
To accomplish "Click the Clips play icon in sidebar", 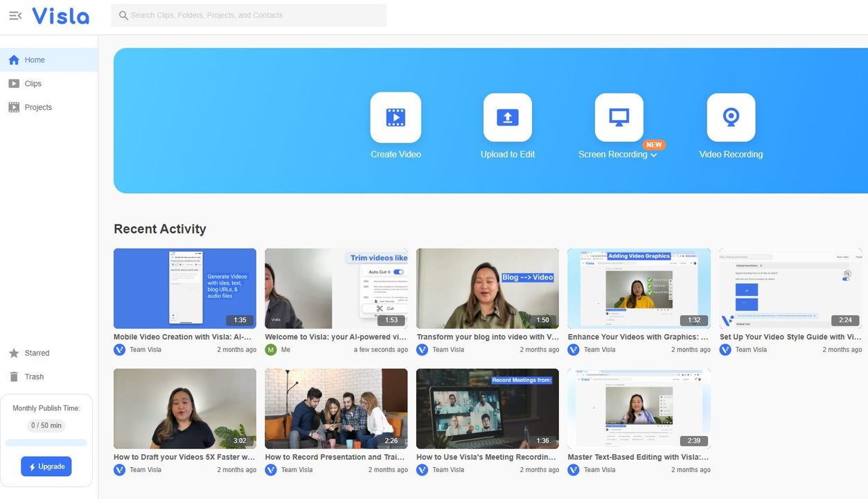I will (x=14, y=84).
